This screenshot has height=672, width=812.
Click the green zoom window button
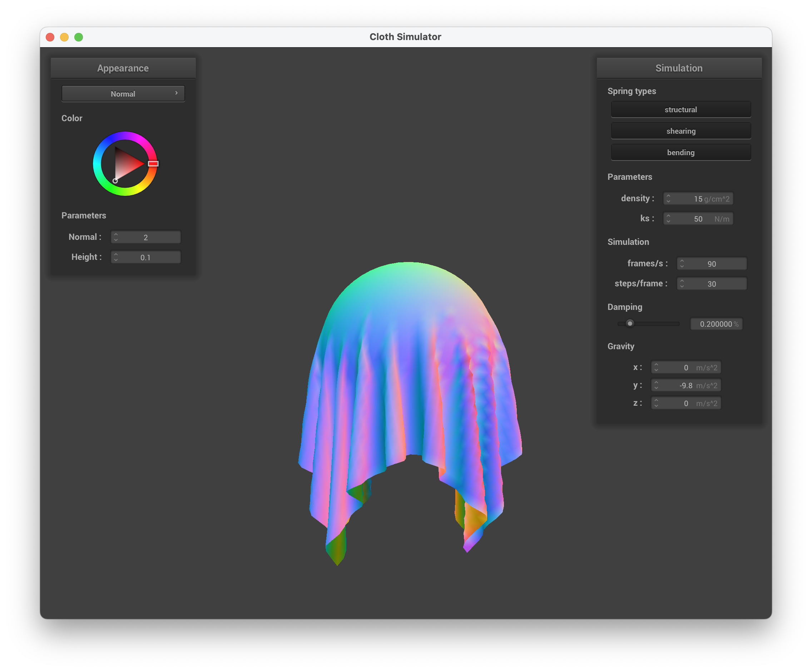[79, 37]
